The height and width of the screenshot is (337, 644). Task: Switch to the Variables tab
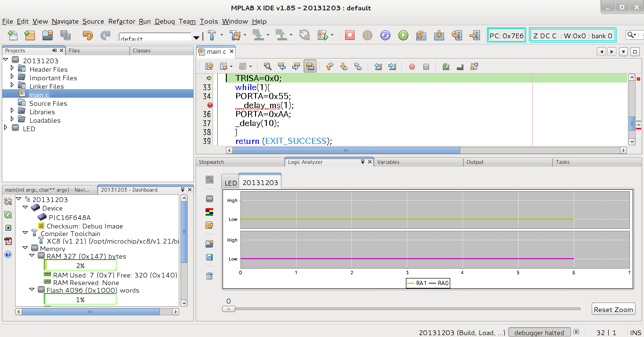tap(418, 162)
